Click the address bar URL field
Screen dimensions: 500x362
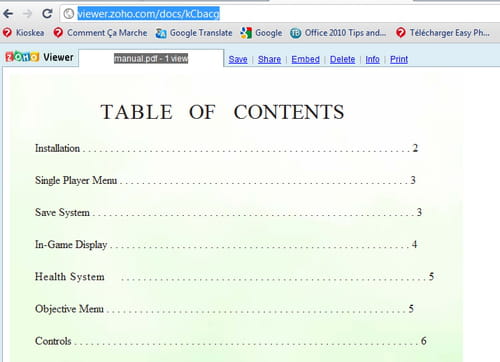coord(280,14)
